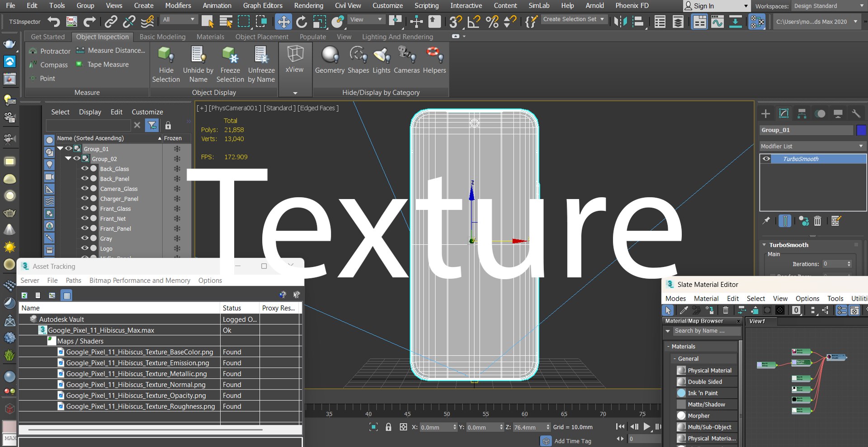Click Configure Modifier Sets icon
The height and width of the screenshot is (447, 868).
tap(836, 221)
